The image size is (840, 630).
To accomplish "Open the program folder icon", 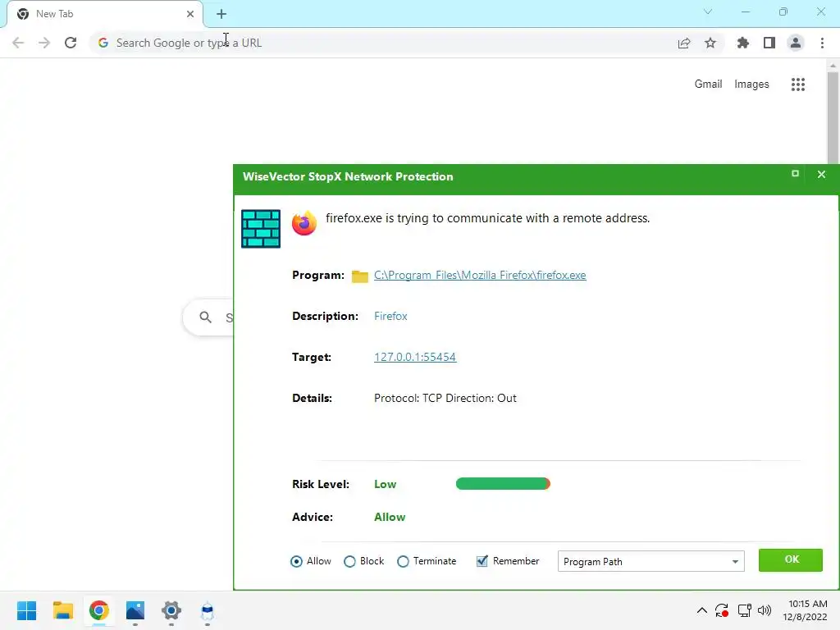I will [x=359, y=276].
